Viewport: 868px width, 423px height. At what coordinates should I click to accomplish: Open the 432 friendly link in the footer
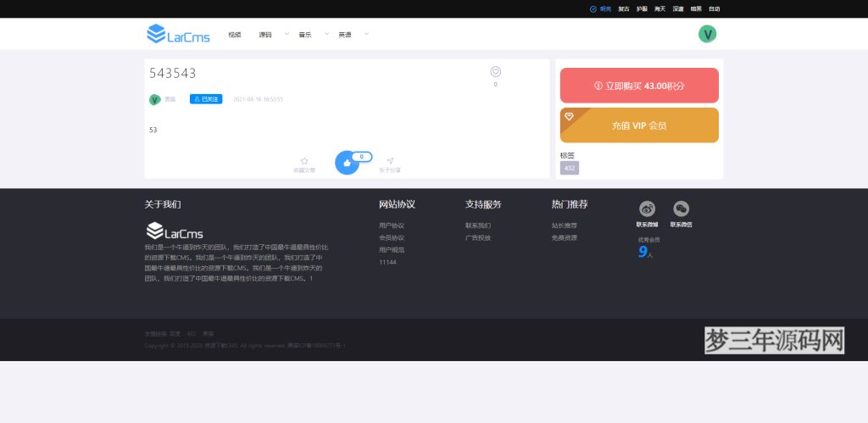192,334
